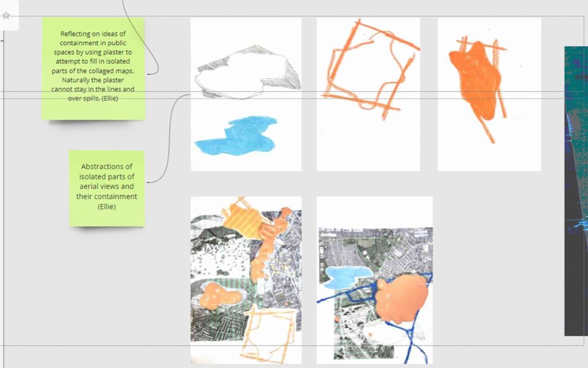Select the aerial map image with blue pen lines

click(x=375, y=280)
